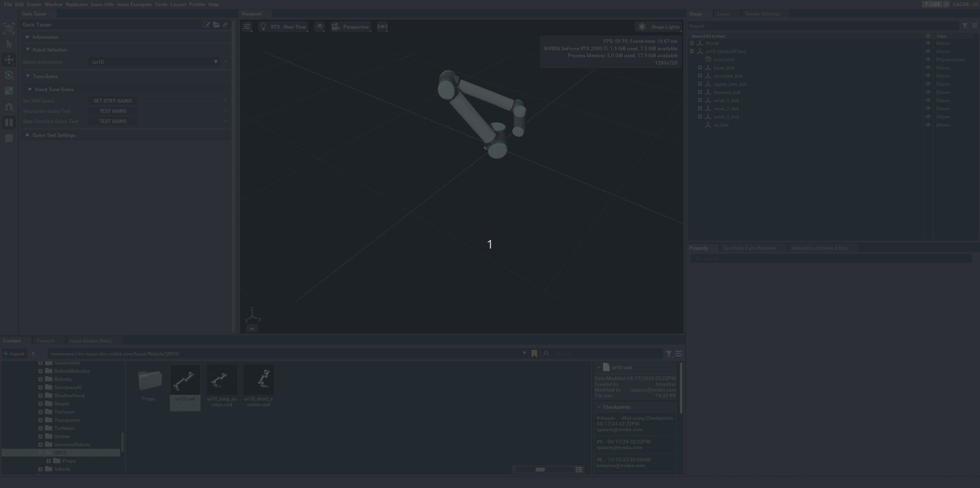Click Content browser filter funnel icon
980x488 pixels.
[669, 354]
